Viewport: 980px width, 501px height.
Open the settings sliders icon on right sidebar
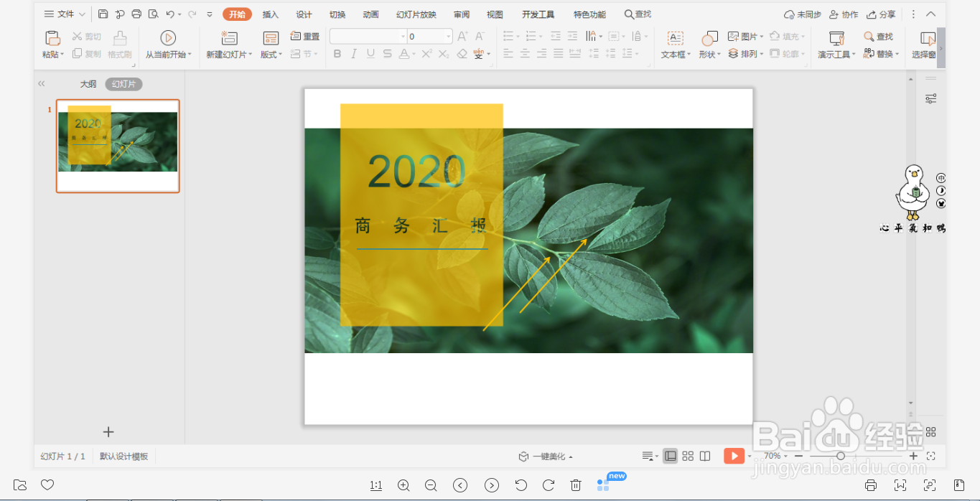tap(930, 98)
